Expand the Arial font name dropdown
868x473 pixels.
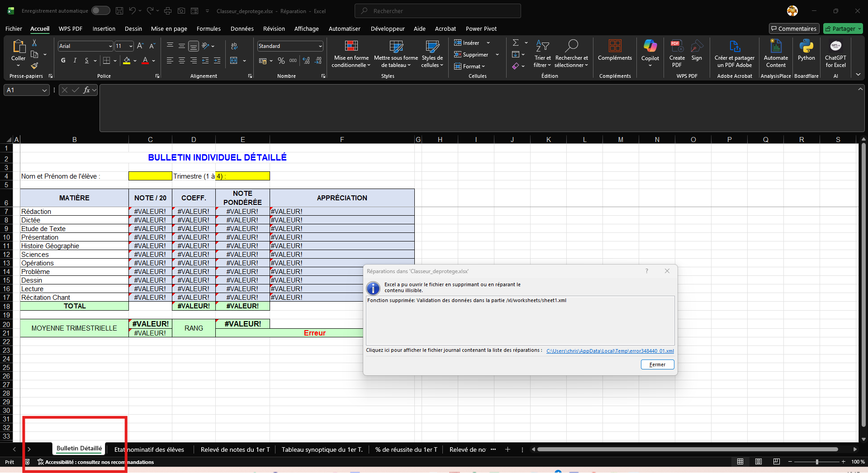click(110, 46)
